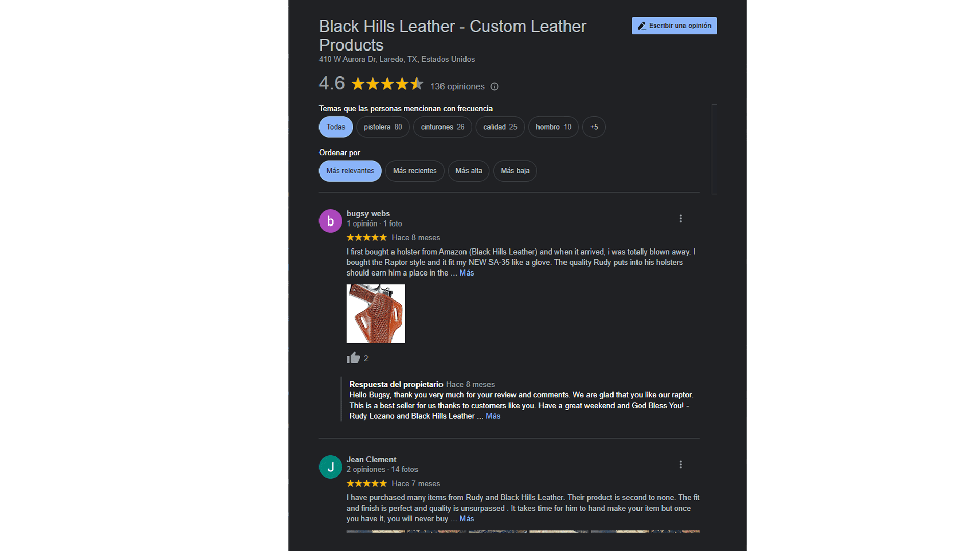This screenshot has height=551, width=980.
Task: Expand the +5 more topics chip
Action: (x=594, y=127)
